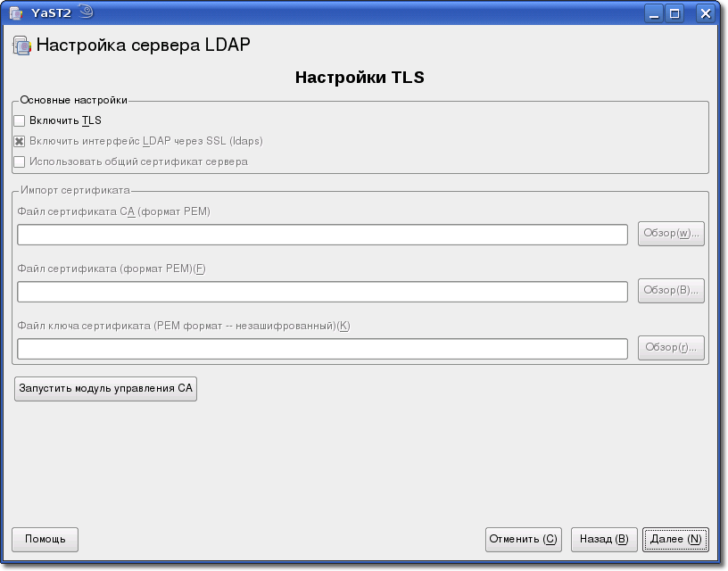
Task: Proceed with 'Далее (N)' button
Action: pos(675,540)
